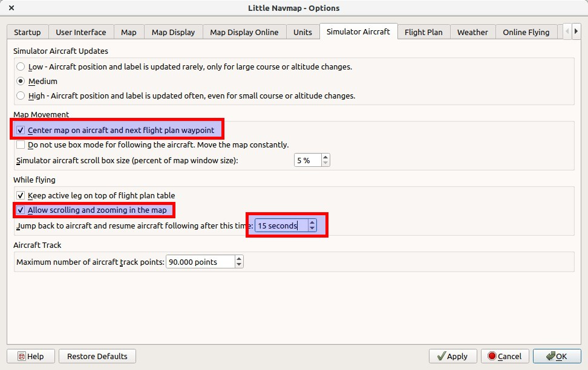Click Restore Defaults button
Image resolution: width=588 pixels, height=370 pixels.
97,356
